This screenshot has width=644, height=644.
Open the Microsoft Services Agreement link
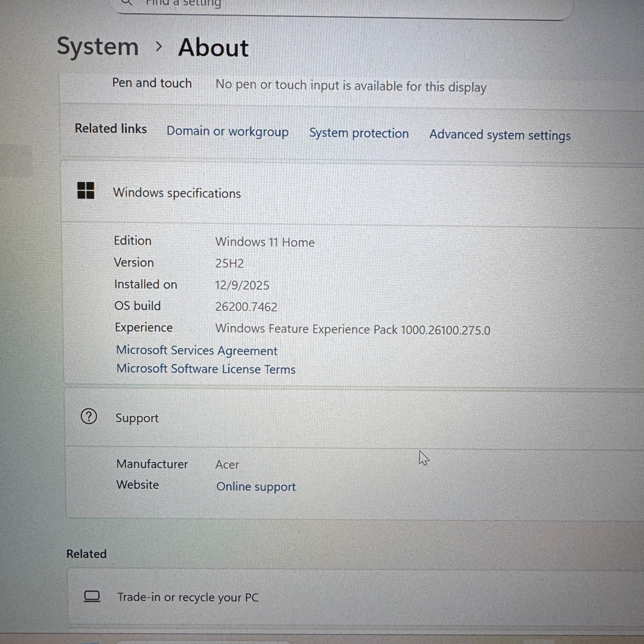(197, 350)
